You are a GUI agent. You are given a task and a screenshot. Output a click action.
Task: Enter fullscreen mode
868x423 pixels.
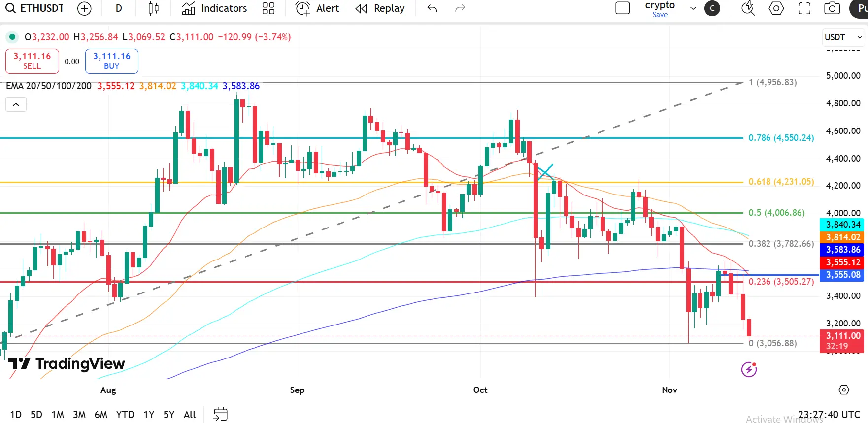[x=804, y=8]
